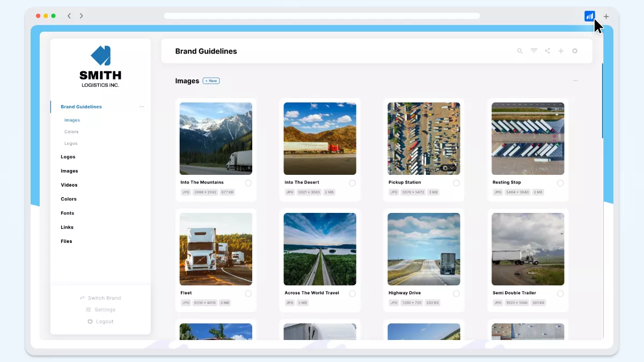Click the filter icon in header

pos(534,51)
